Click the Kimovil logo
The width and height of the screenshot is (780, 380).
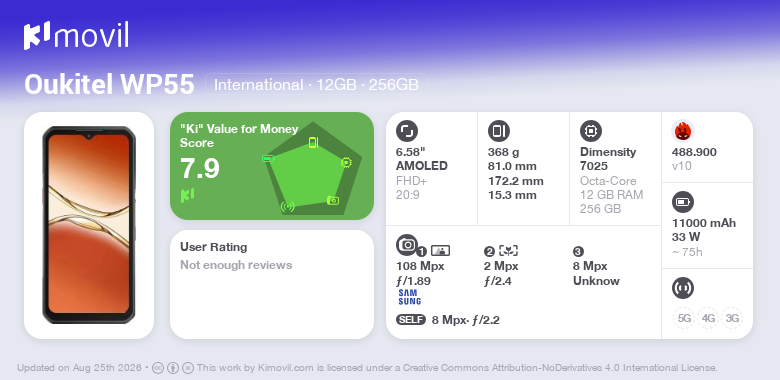(x=76, y=36)
